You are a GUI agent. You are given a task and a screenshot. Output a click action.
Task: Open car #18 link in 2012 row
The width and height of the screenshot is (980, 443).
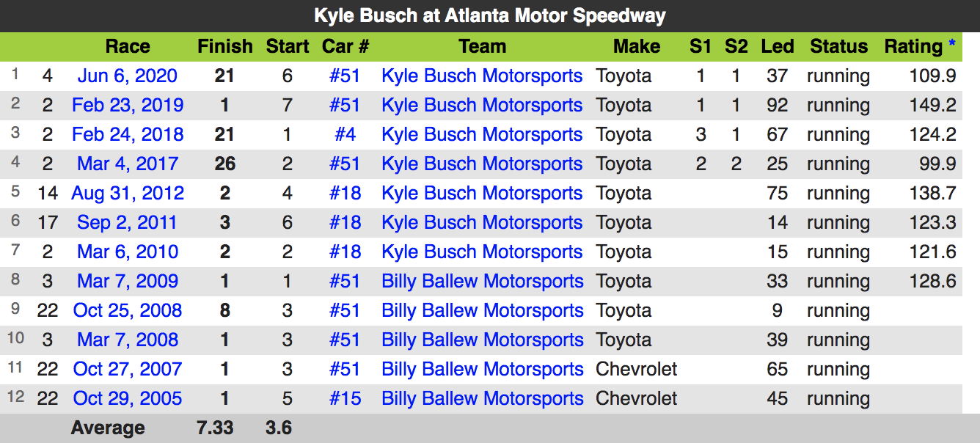coord(345,193)
